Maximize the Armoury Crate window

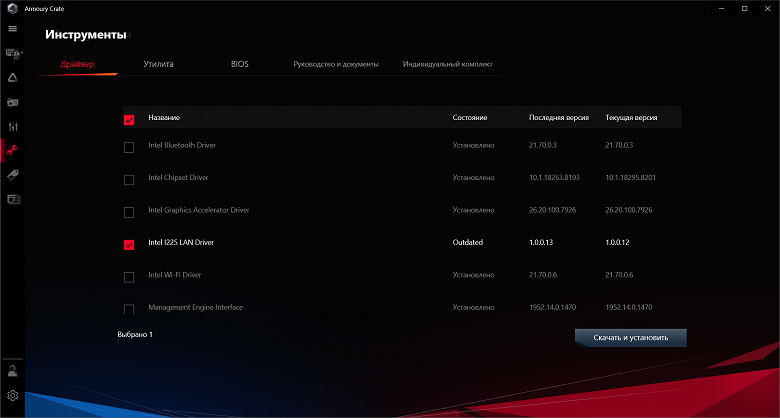(745, 8)
